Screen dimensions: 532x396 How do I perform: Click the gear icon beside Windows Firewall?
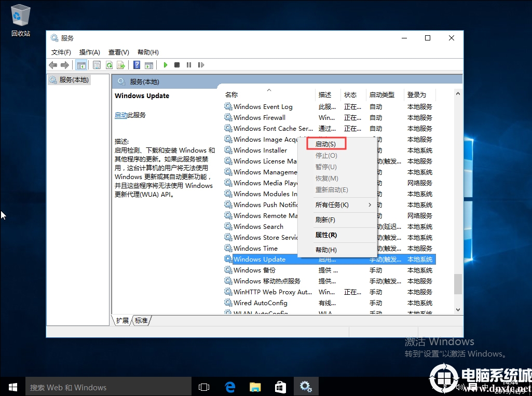228,117
